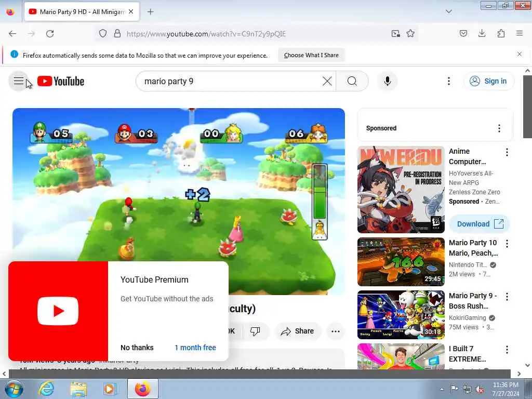Dislike the video with thumbs down
Image resolution: width=532 pixels, height=399 pixels.
pyautogui.click(x=255, y=331)
